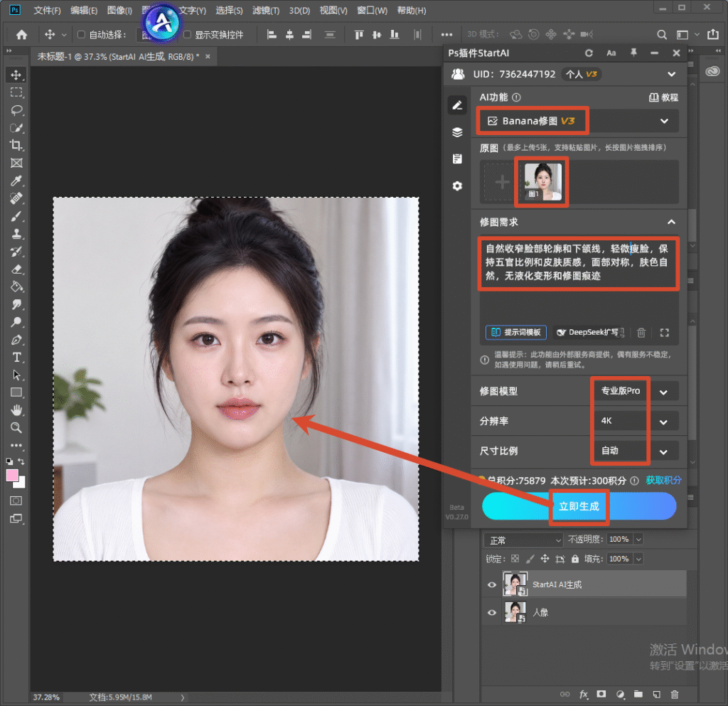
Task: Open the search icon in options bar
Action: (x=662, y=34)
